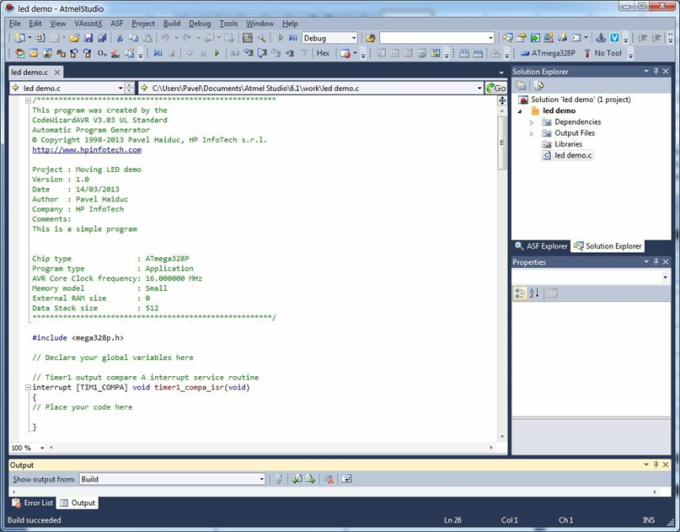The height and width of the screenshot is (532, 680).
Task: Toggle word wrap in Output panel
Action: pyautogui.click(x=347, y=479)
